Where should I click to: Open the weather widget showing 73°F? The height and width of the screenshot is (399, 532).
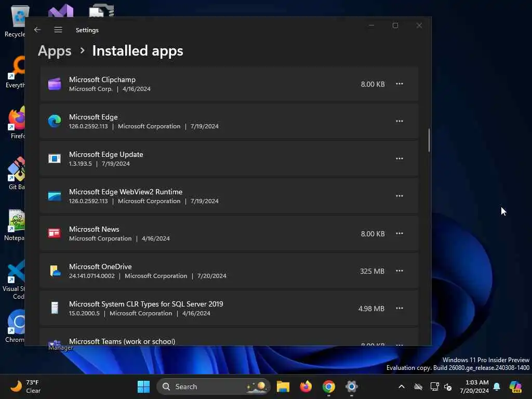(25, 387)
